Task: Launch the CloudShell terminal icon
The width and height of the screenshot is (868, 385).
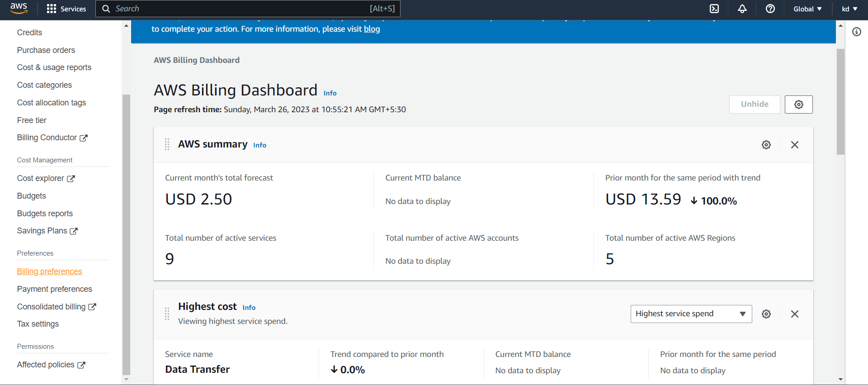Action: click(714, 9)
